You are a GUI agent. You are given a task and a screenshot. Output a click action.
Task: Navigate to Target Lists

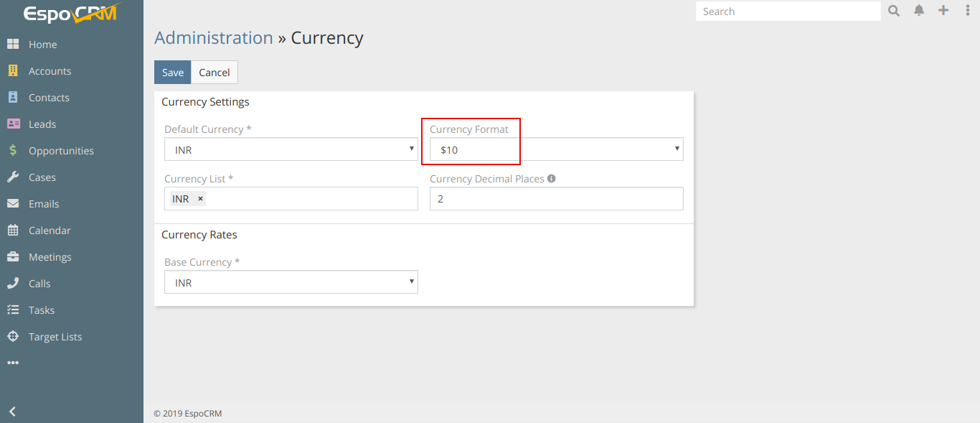coord(55,337)
